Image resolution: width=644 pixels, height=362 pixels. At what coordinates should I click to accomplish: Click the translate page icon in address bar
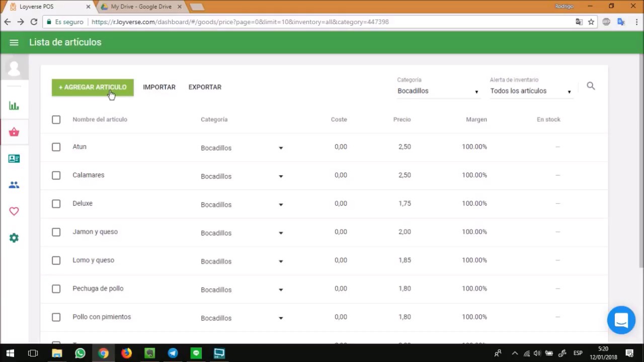(579, 22)
